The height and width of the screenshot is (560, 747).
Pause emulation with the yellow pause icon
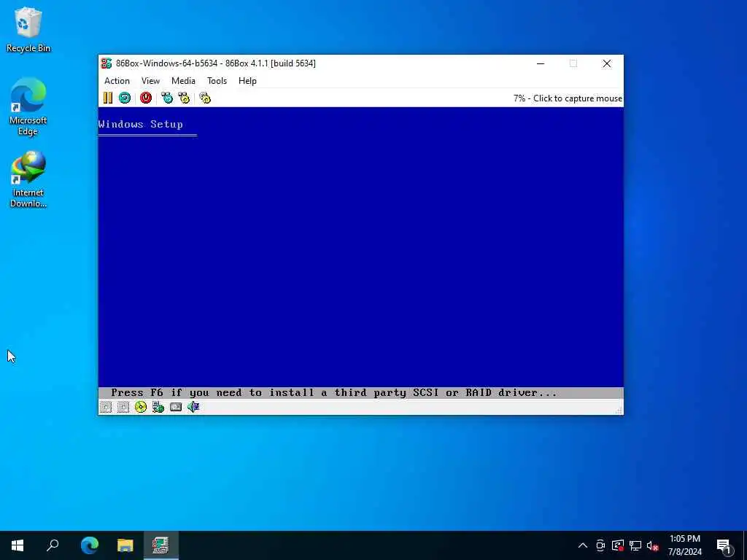(108, 98)
